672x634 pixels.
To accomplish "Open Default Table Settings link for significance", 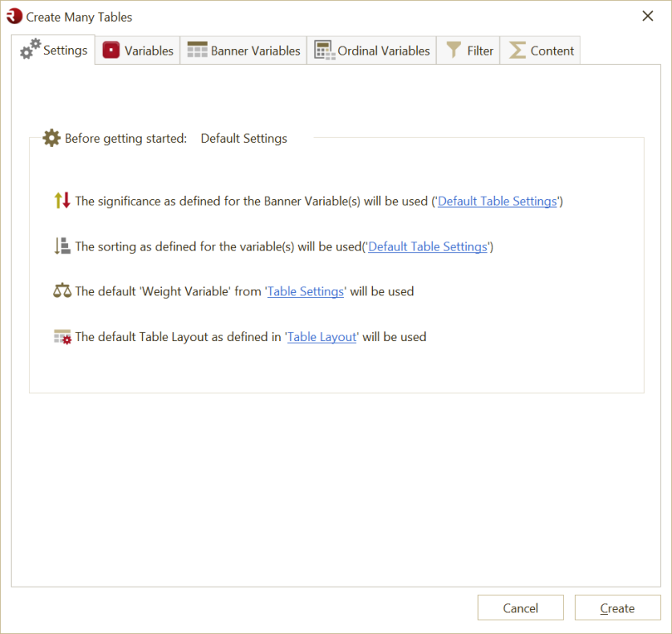I will (x=497, y=201).
